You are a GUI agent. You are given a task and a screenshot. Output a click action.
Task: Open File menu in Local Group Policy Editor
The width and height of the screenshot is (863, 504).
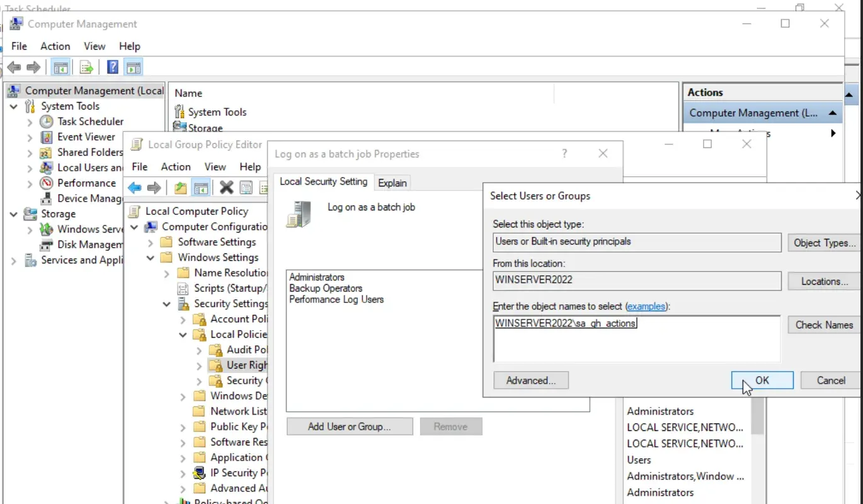click(x=140, y=167)
